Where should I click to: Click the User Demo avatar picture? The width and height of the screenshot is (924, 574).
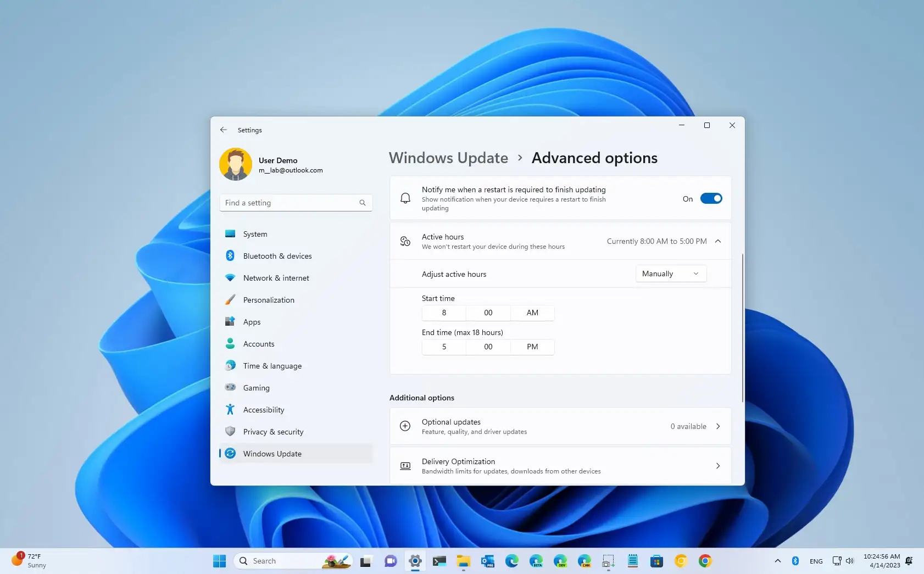[236, 164]
